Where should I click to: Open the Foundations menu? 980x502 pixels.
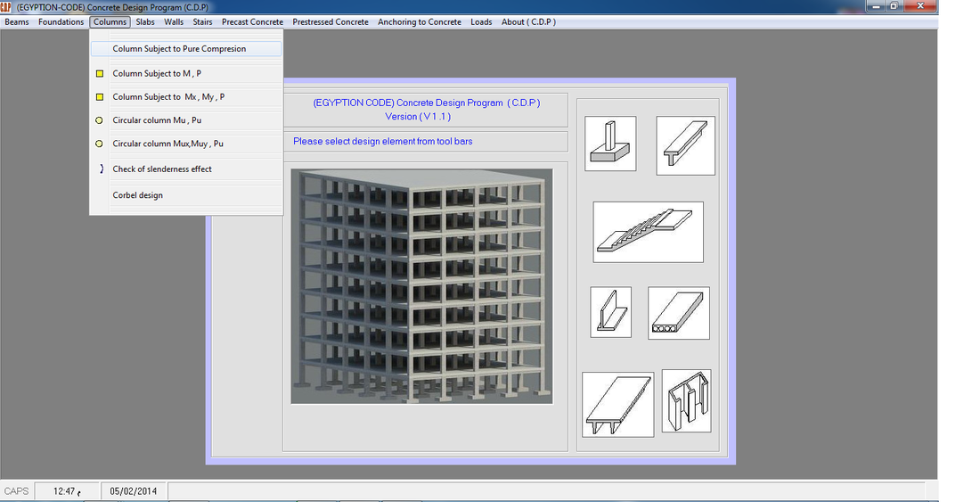(61, 22)
